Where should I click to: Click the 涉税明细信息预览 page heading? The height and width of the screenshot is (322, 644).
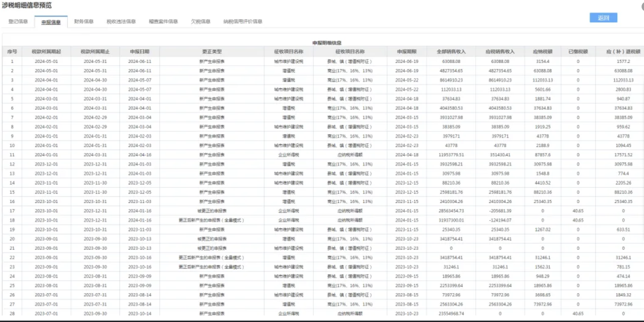tap(27, 5)
